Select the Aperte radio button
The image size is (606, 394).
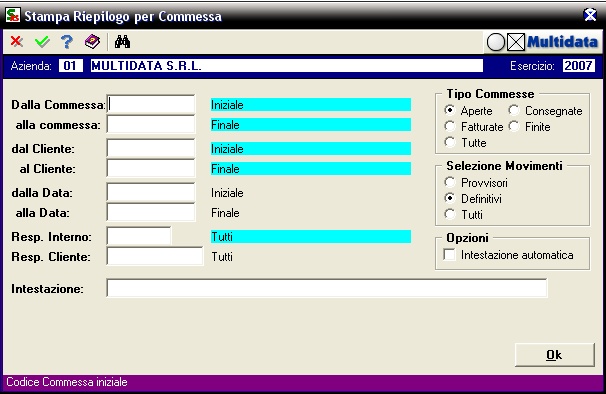coord(450,110)
